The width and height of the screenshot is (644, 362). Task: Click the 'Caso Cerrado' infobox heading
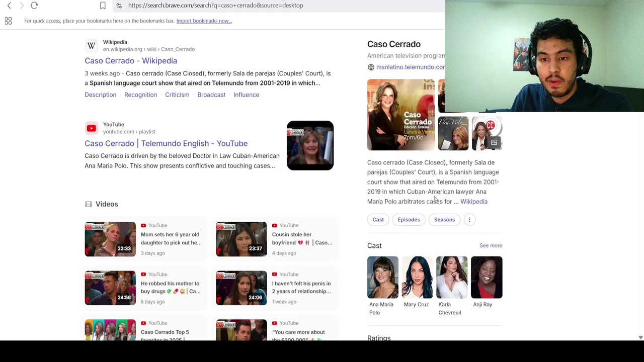(394, 44)
